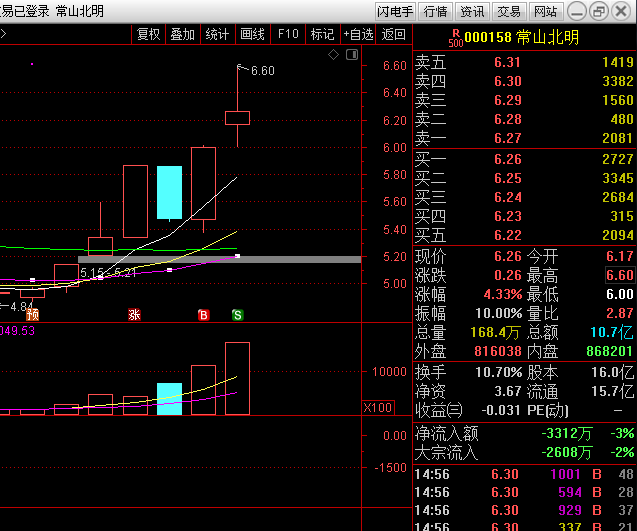Toggle the side panel icon above the chart
Image resolution: width=637 pixels, height=531 pixels.
click(x=352, y=54)
